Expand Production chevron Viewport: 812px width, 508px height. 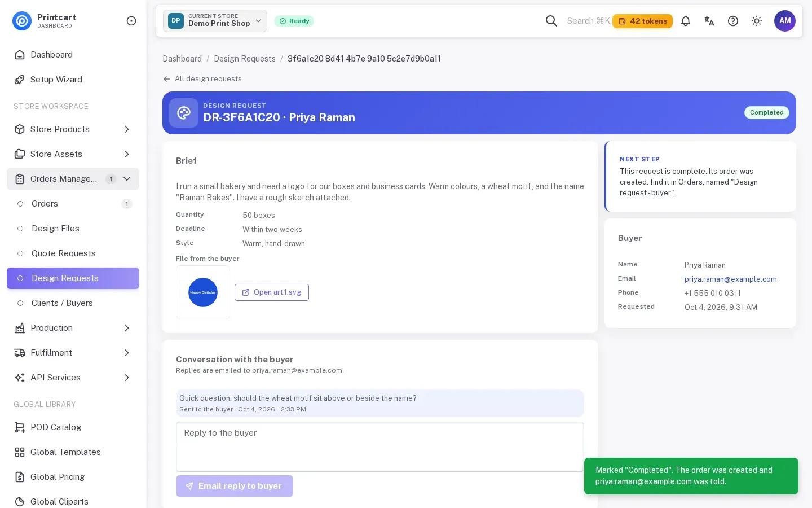tap(127, 328)
